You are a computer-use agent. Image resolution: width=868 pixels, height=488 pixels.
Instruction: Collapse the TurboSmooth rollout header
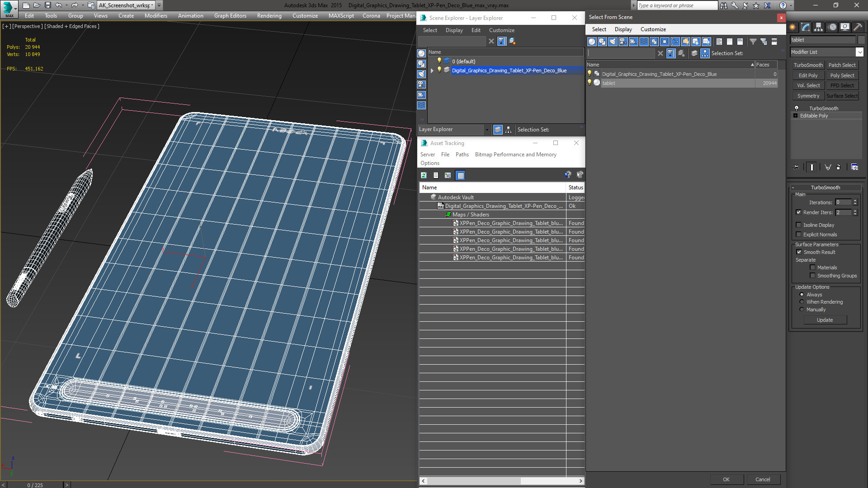tap(825, 188)
